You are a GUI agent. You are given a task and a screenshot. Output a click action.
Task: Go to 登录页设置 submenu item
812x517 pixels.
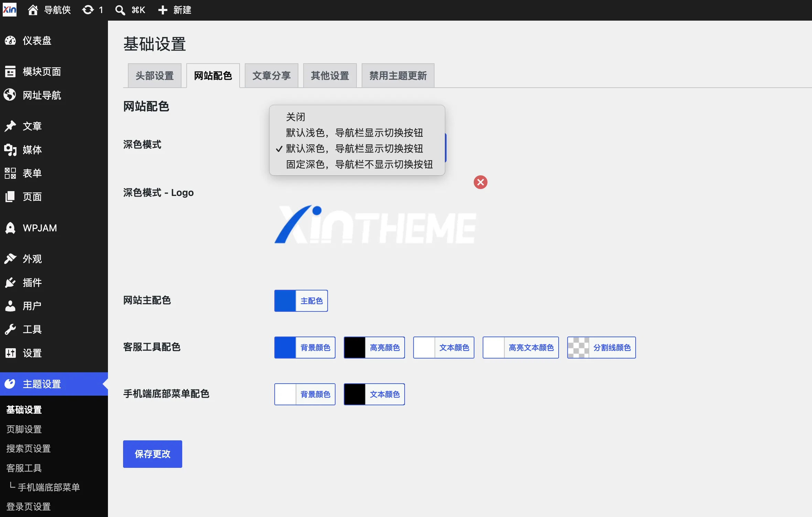29,506
